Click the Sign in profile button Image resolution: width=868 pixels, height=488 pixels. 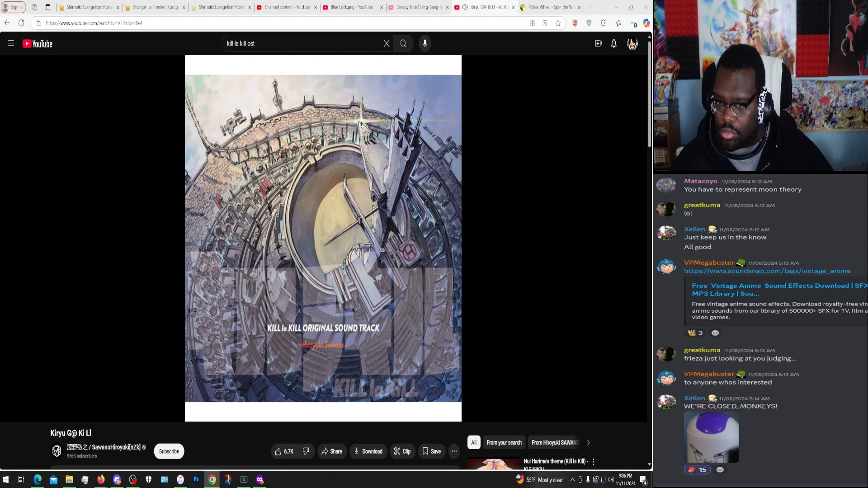[x=14, y=7]
